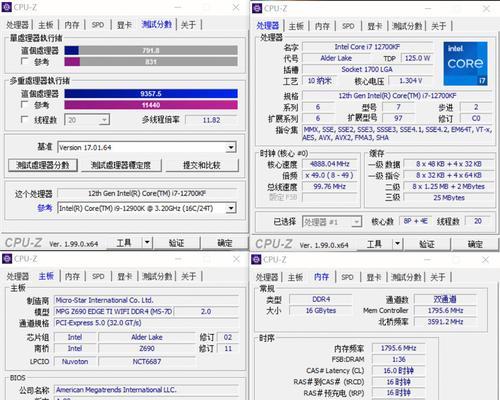Click the 多线程倍率 value 11.82
This screenshot has width=500, height=400.
click(211, 120)
